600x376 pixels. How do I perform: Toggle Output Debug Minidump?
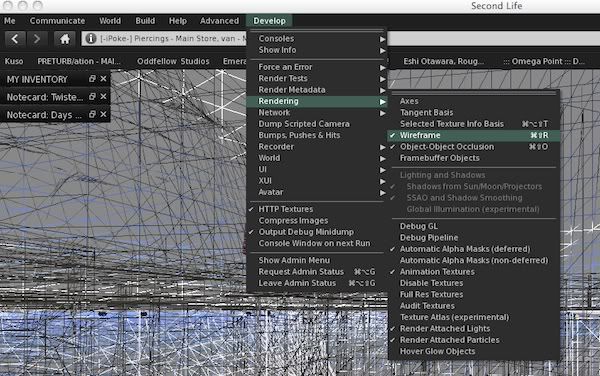pos(317,232)
